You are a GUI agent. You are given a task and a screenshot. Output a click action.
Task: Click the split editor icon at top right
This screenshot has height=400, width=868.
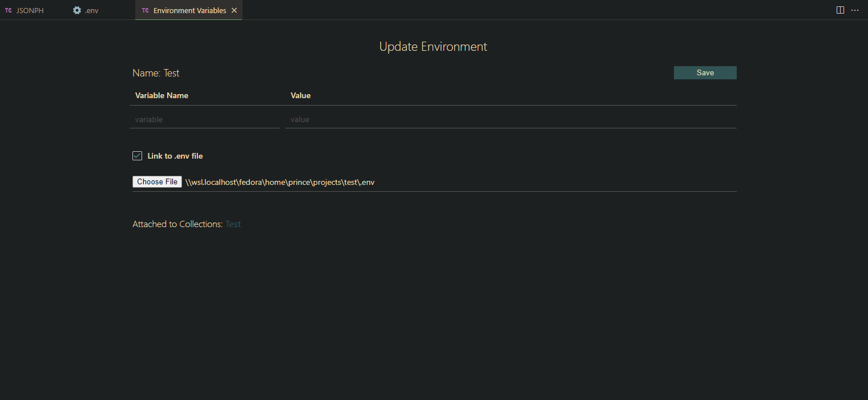point(839,10)
